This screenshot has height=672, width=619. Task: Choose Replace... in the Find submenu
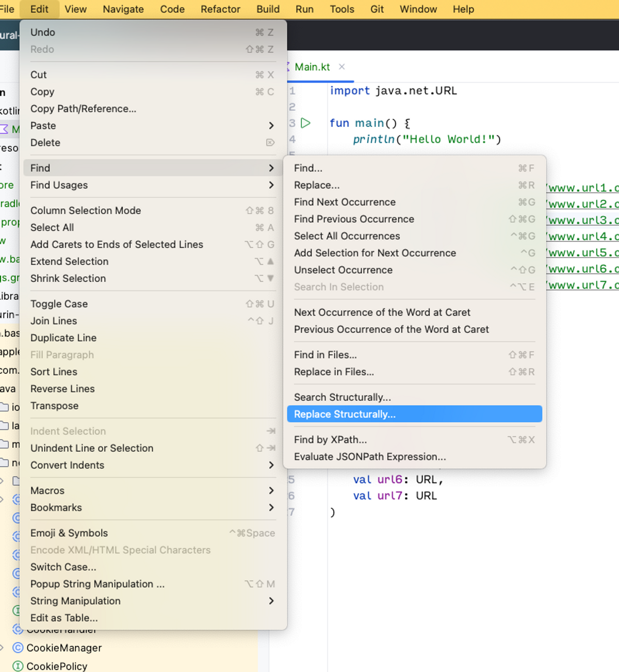(x=414, y=185)
